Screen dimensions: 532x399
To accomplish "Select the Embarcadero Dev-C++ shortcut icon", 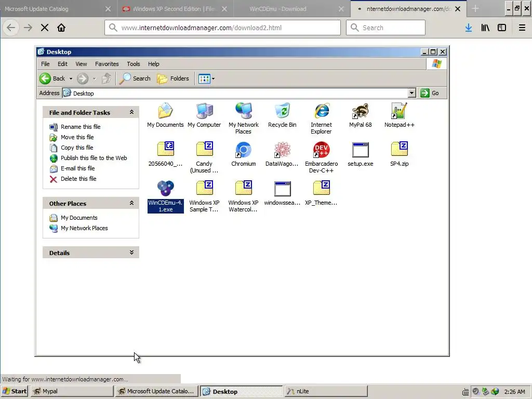I will [321, 150].
